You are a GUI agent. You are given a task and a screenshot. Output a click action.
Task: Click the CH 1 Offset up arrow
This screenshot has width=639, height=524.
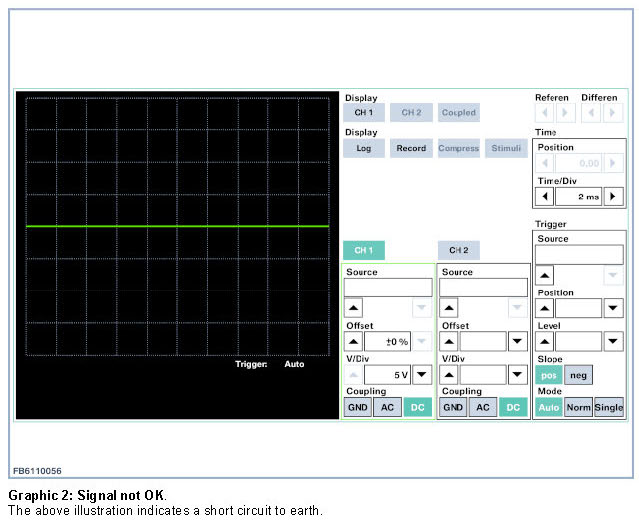point(354,341)
